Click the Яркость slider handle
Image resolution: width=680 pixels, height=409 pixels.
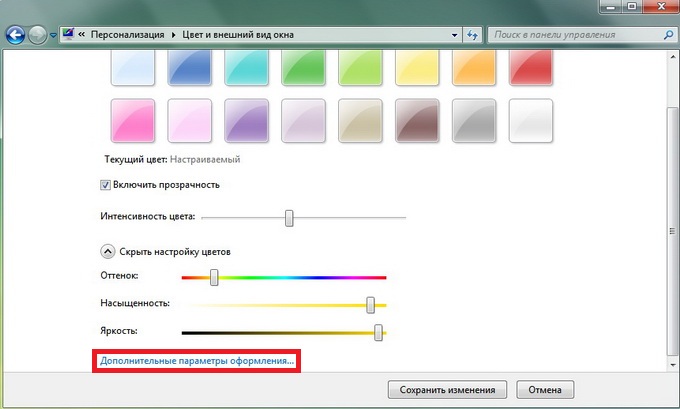[379, 333]
